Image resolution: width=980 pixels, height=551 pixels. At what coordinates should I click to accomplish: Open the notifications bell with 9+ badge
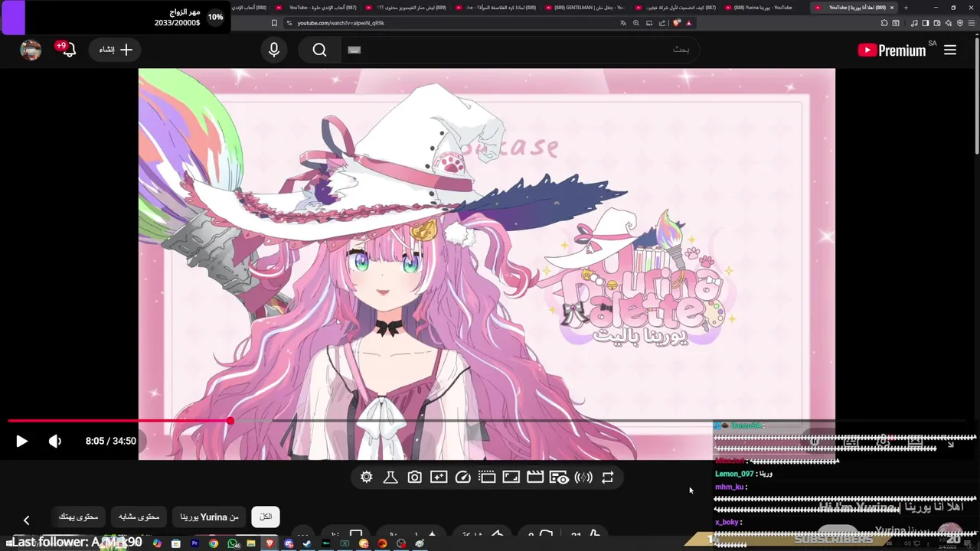(x=67, y=50)
